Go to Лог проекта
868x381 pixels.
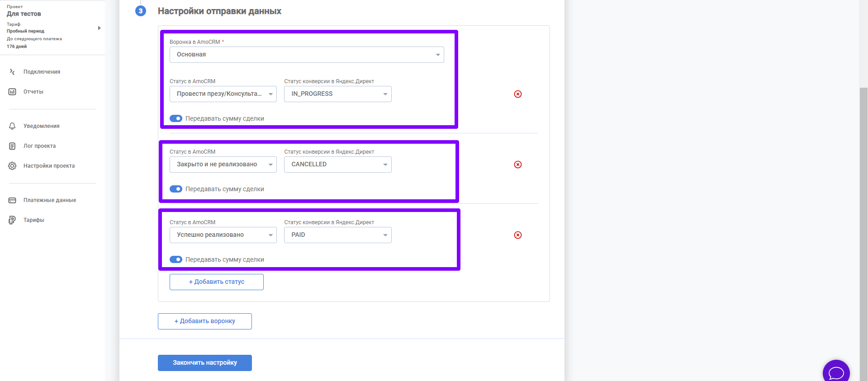click(x=40, y=146)
